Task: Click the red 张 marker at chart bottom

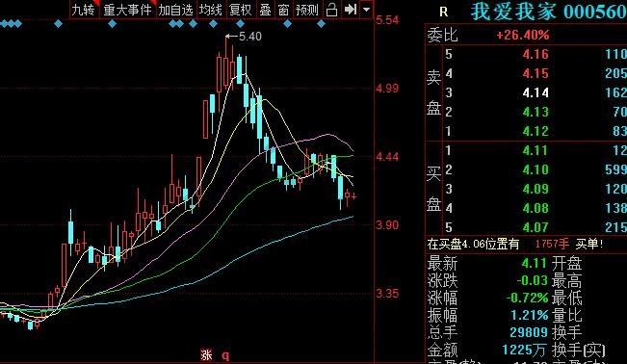Action: pyautogui.click(x=206, y=354)
